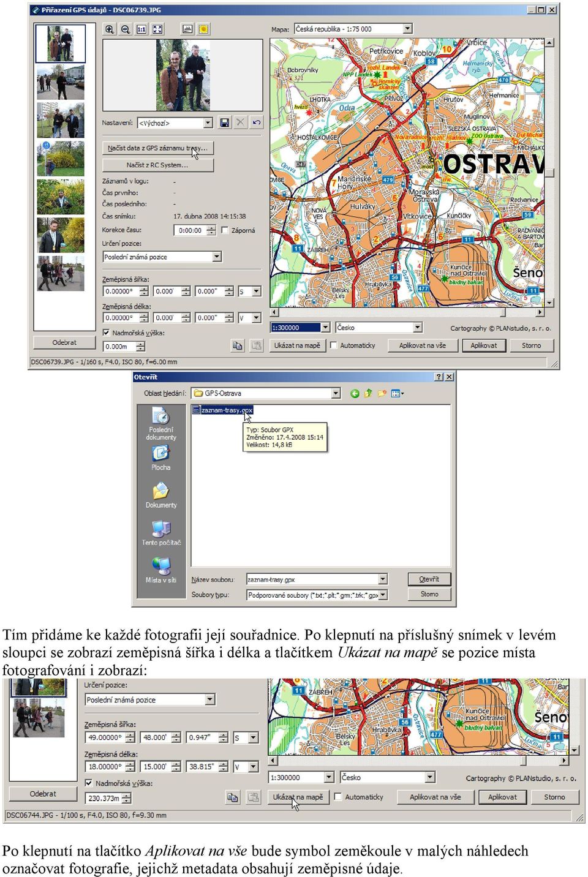Open hemisphere S dropdown beside 0.947" value
This screenshot has height=877, width=588.
pyautogui.click(x=254, y=738)
